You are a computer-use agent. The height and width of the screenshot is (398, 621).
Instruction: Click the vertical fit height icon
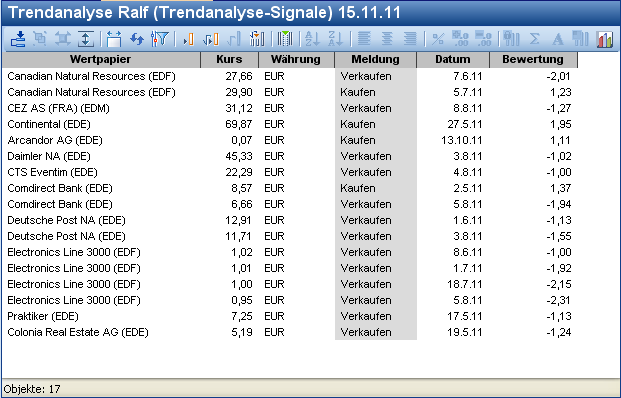86,39
